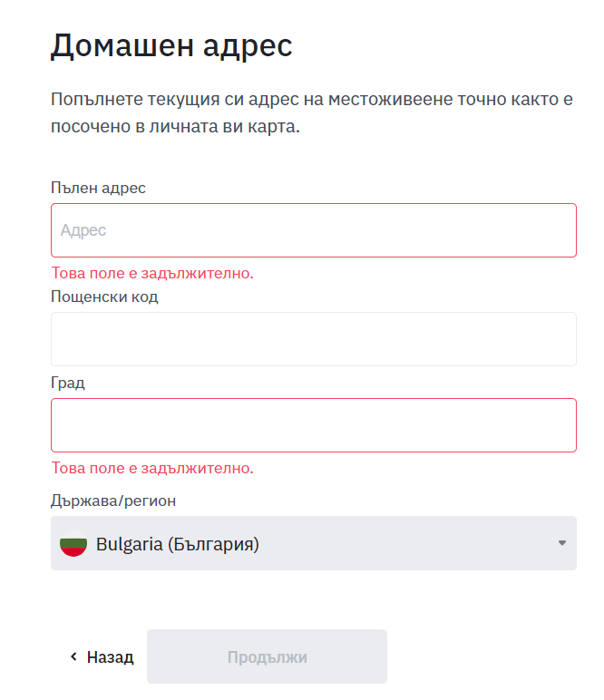Click the Адрес placeholder text
Image resolution: width=604 pixels, height=700 pixels.
coord(83,230)
